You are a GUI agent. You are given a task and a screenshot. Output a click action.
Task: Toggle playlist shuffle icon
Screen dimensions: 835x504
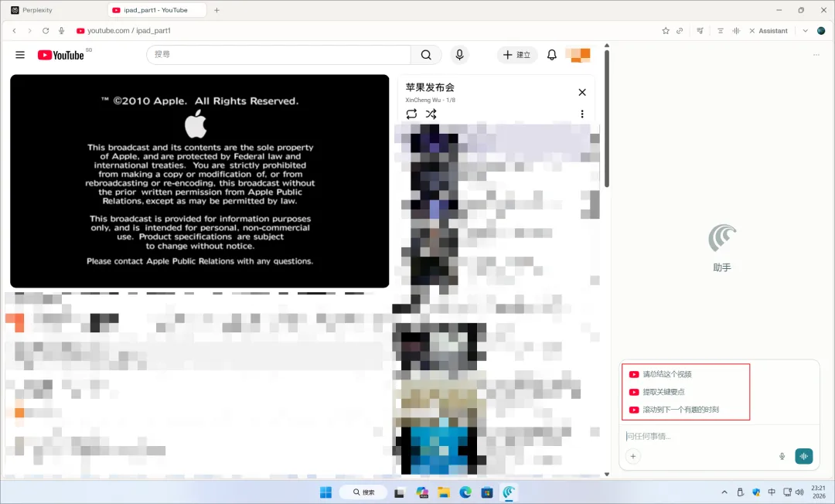[x=431, y=114]
